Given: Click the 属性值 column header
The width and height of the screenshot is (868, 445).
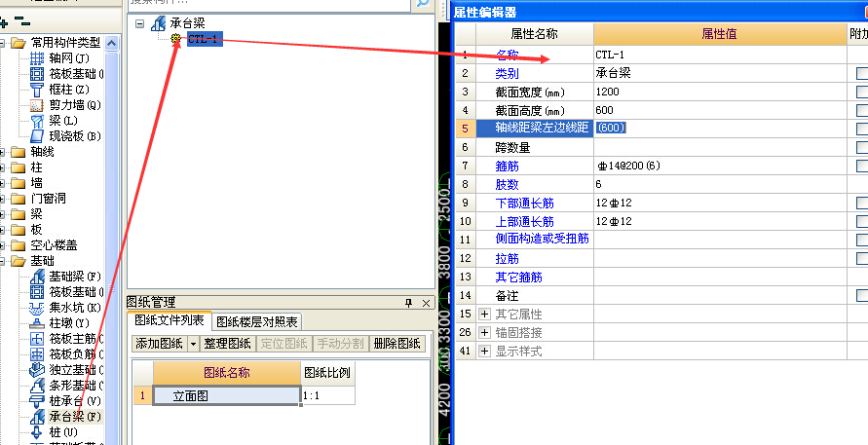Looking at the screenshot, I should 720,34.
